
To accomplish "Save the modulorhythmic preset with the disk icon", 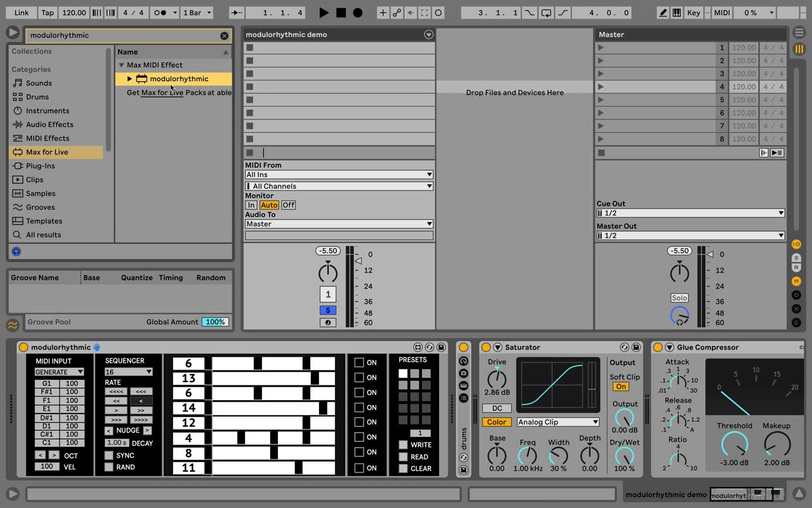I will coord(441,347).
